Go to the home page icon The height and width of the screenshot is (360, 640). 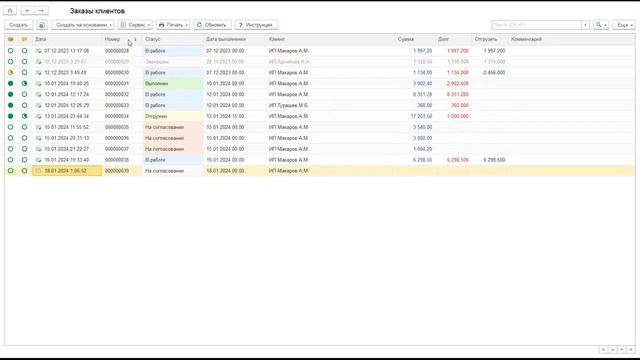[x=10, y=11]
